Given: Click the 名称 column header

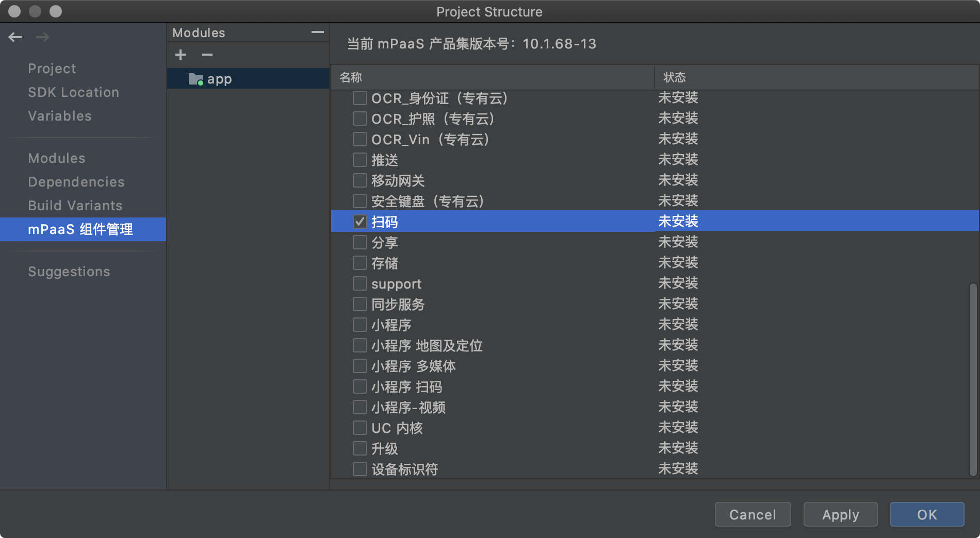Looking at the screenshot, I should coord(493,77).
